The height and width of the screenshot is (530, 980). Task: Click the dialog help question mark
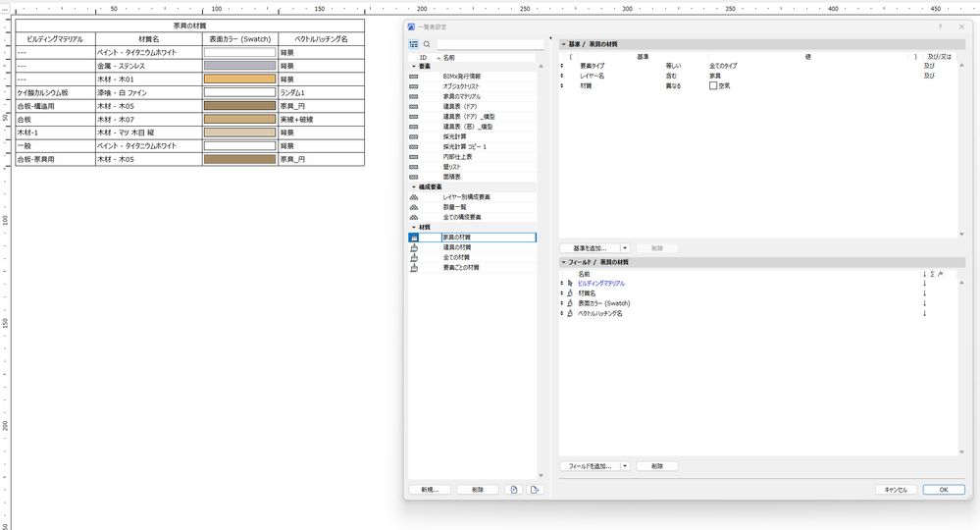[x=940, y=26]
